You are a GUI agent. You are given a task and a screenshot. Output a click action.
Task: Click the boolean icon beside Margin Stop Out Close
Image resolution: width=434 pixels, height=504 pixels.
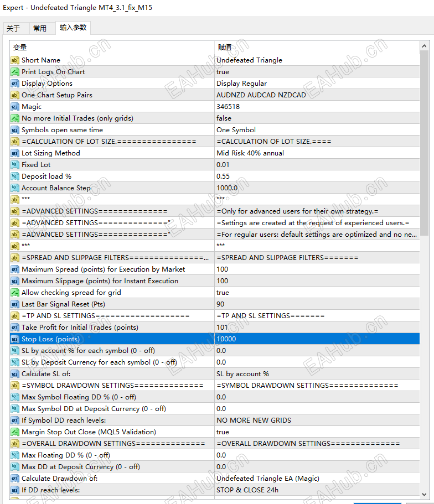click(15, 432)
